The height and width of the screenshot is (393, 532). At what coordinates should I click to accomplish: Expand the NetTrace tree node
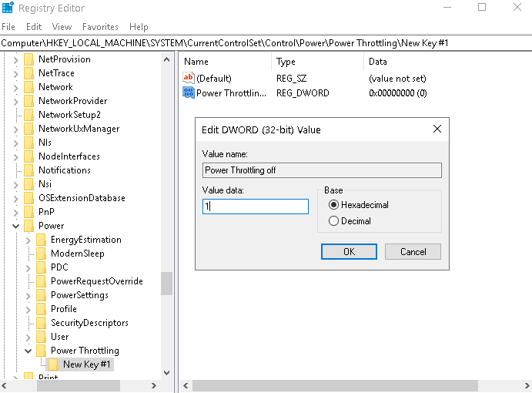15,74
